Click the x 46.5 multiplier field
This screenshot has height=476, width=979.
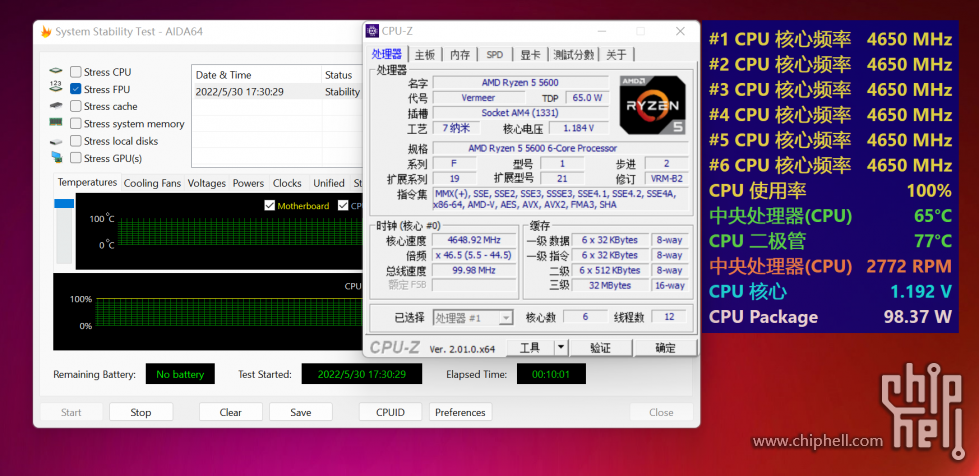pyautogui.click(x=475, y=255)
